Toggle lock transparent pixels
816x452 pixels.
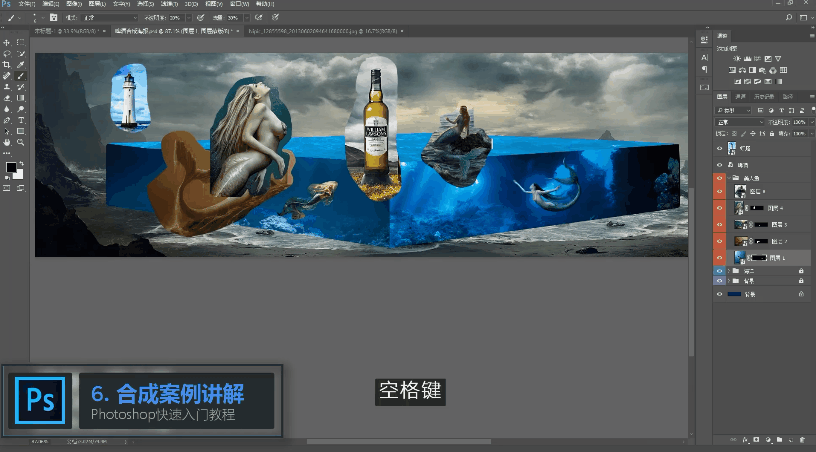(734, 134)
